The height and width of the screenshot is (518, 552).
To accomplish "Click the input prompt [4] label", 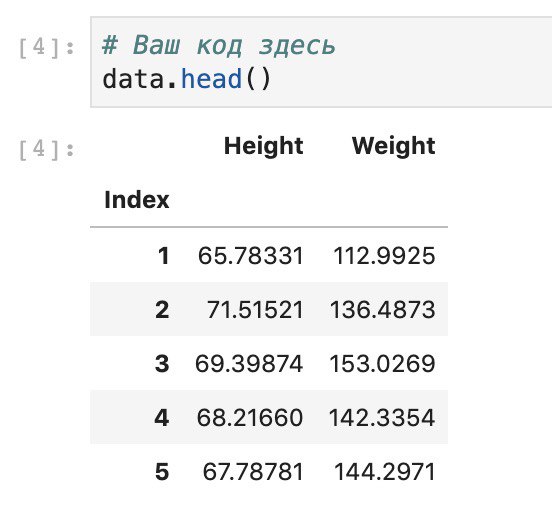I will (46, 48).
